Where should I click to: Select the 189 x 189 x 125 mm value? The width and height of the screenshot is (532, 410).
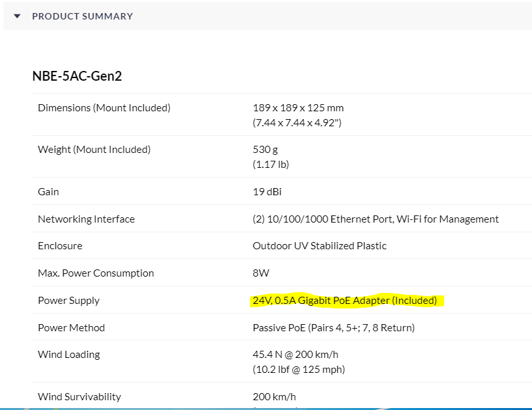pyautogui.click(x=298, y=108)
